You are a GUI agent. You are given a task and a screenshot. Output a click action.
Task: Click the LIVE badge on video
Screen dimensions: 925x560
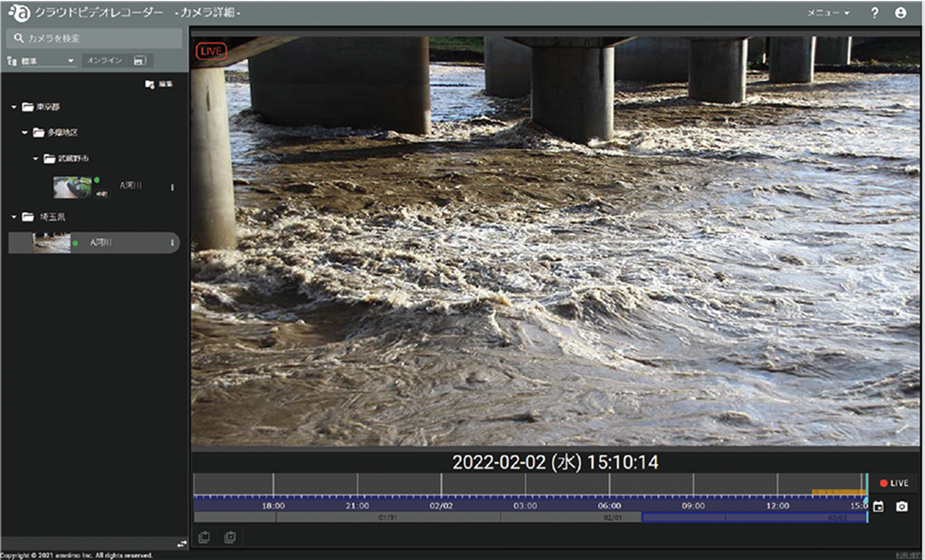coord(211,52)
